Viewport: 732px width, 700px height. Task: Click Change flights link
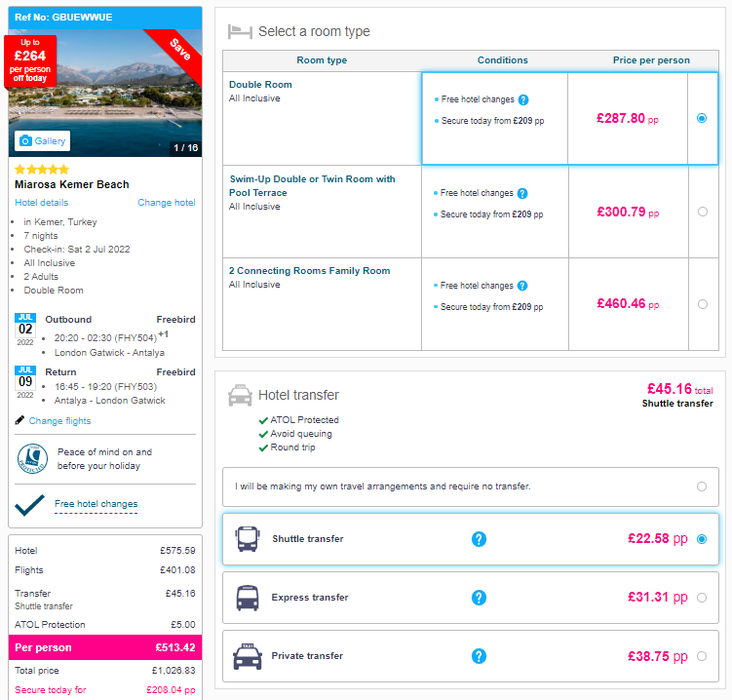(59, 421)
